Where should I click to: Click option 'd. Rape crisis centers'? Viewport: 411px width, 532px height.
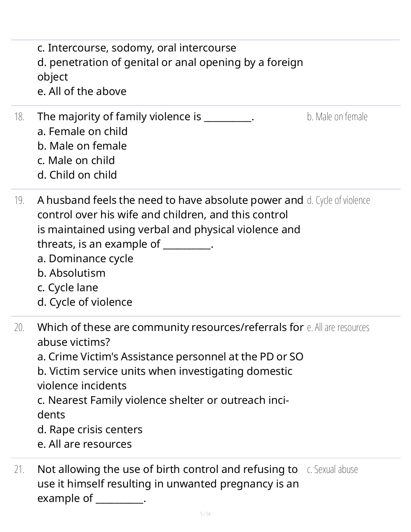(x=90, y=430)
